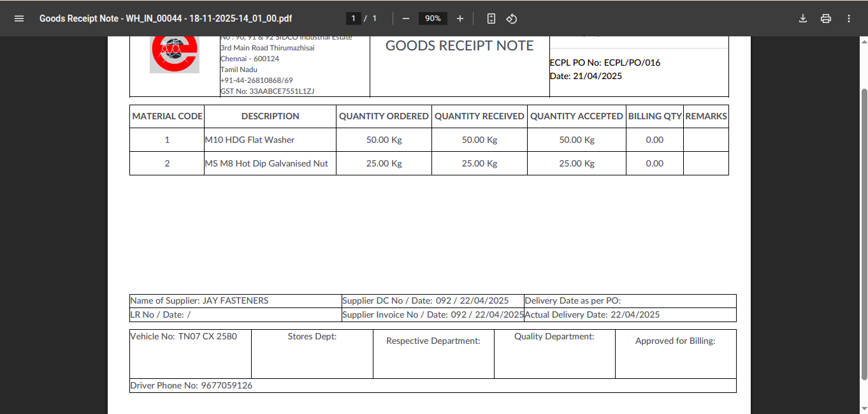Click the current page number field
868x414 pixels.
(354, 18)
